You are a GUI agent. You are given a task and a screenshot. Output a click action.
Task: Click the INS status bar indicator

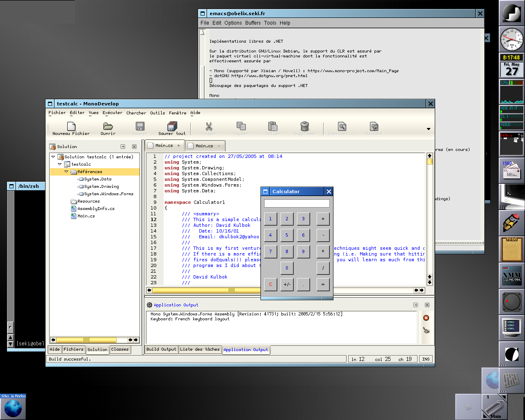coord(426,359)
